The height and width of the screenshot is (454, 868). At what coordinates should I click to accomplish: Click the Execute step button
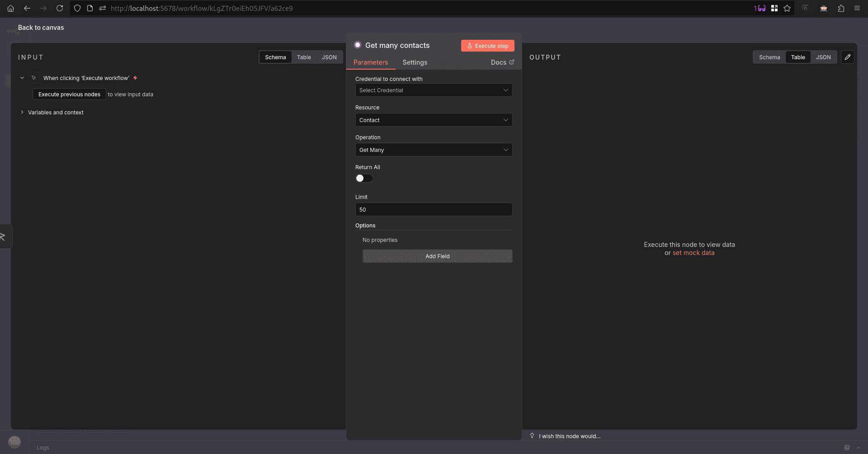tap(487, 46)
